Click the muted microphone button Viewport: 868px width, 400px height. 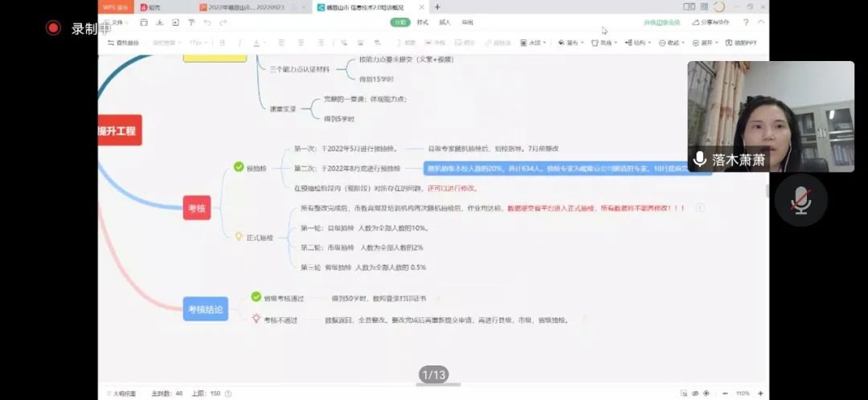coord(800,199)
